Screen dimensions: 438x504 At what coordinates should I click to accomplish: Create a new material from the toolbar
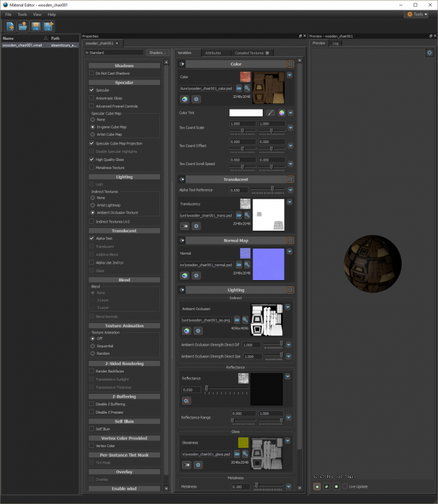click(x=10, y=26)
